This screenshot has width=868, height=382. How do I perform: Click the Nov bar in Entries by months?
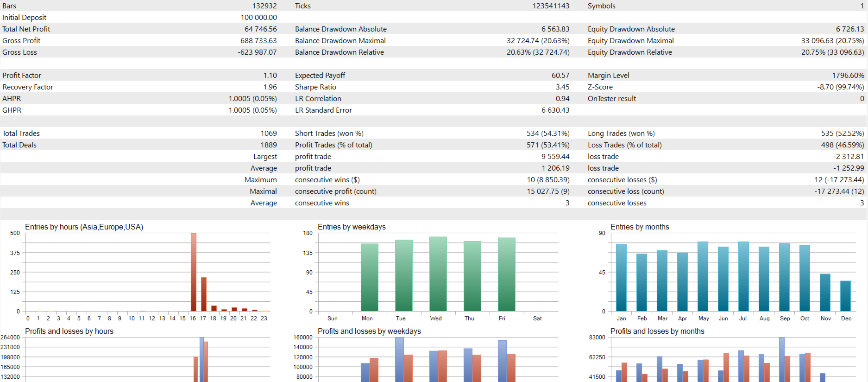pos(825,293)
